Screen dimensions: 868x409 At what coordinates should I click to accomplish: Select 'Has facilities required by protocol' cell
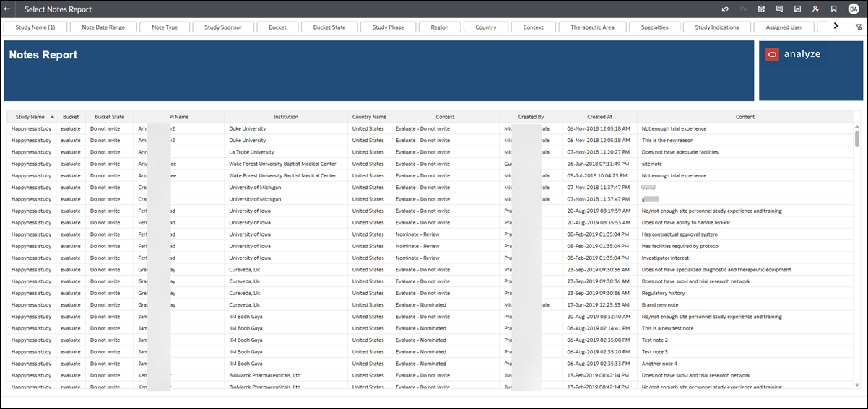coord(745,246)
